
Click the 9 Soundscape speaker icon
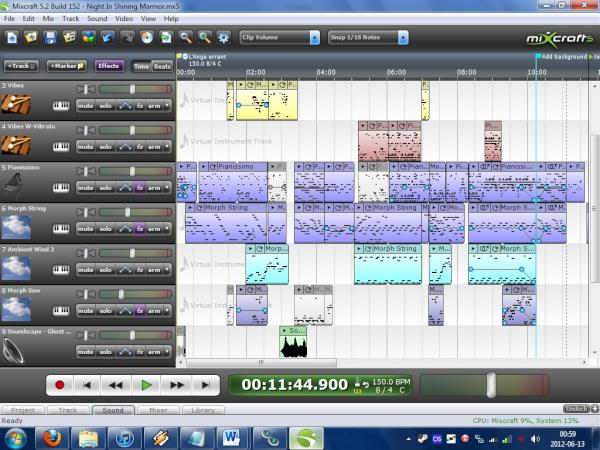click(13, 351)
